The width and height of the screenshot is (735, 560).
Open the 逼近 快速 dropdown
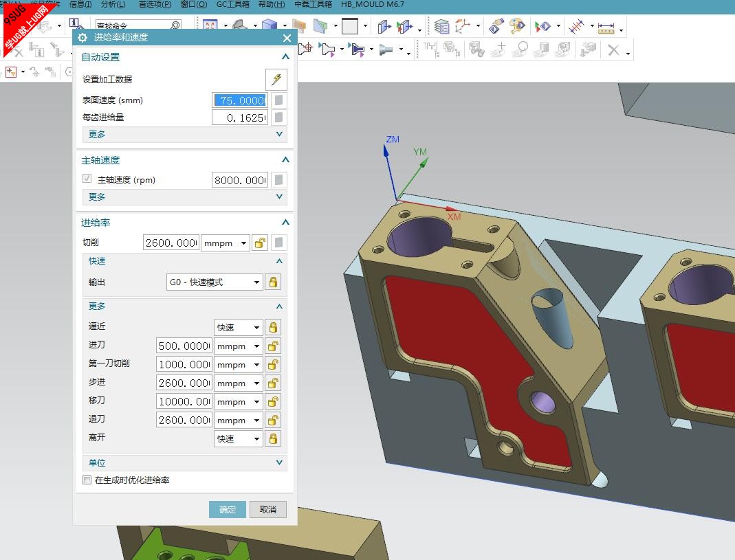point(238,327)
